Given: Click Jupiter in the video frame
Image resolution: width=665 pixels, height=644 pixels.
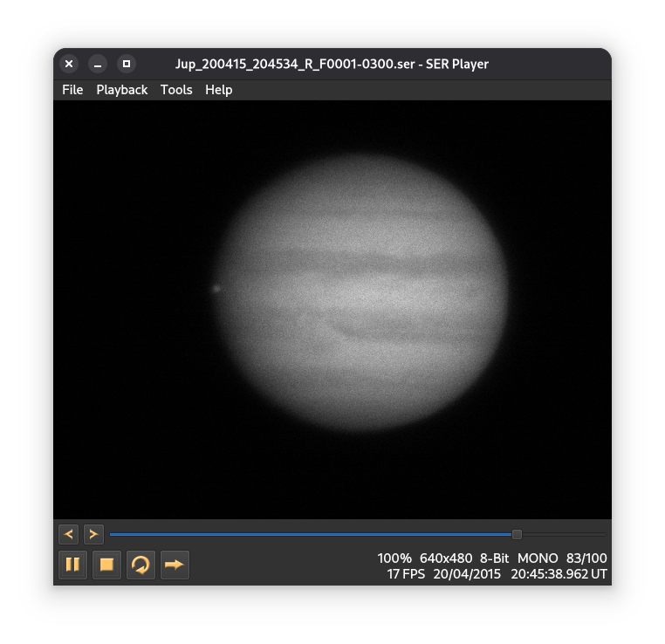Looking at the screenshot, I should (x=362, y=292).
